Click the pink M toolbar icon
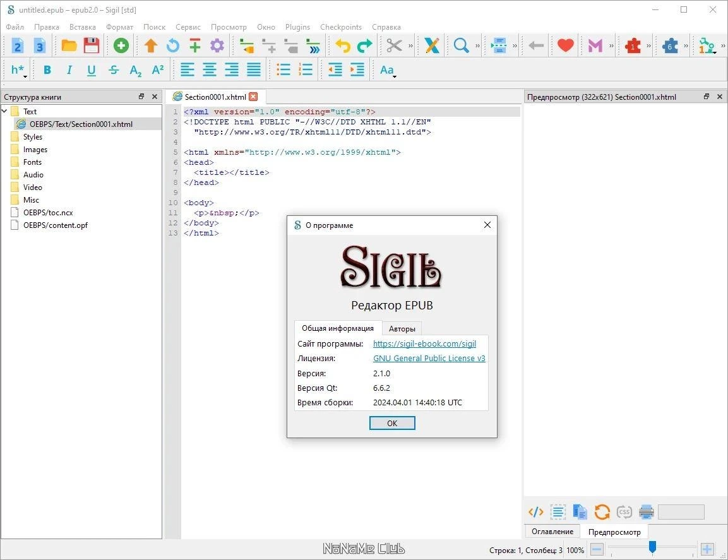Screen dimensions: 728x560 point(595,45)
